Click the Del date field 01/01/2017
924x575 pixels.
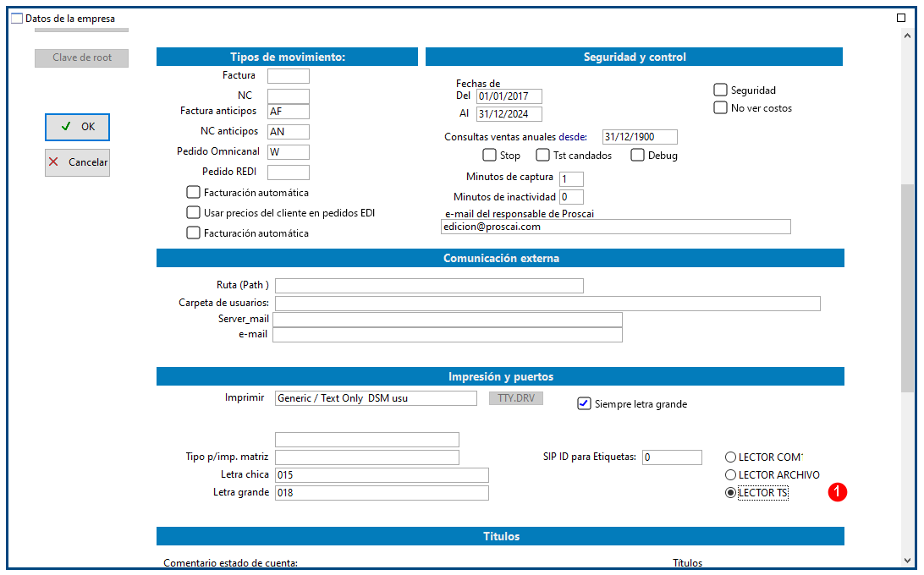[509, 96]
